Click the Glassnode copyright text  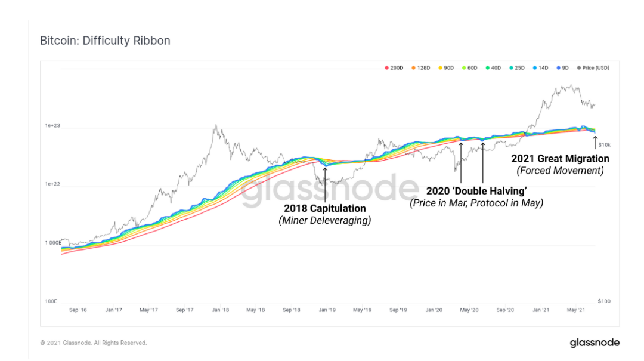tap(93, 343)
